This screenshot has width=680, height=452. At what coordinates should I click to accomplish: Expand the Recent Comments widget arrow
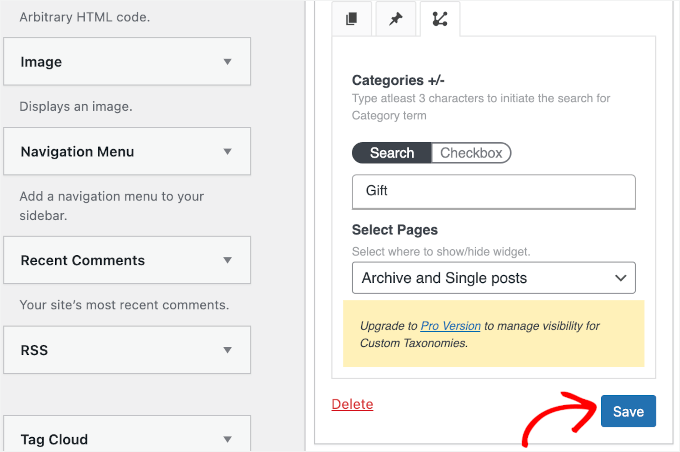point(227,260)
